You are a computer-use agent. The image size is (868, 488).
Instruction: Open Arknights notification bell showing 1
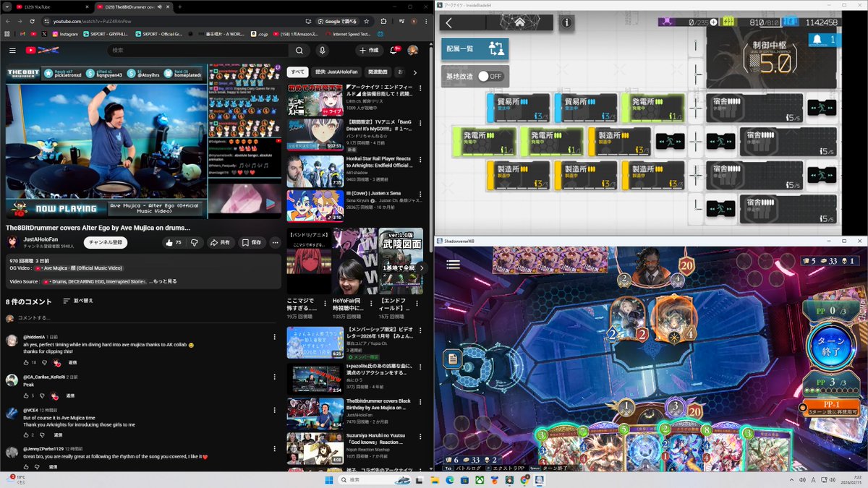825,39
